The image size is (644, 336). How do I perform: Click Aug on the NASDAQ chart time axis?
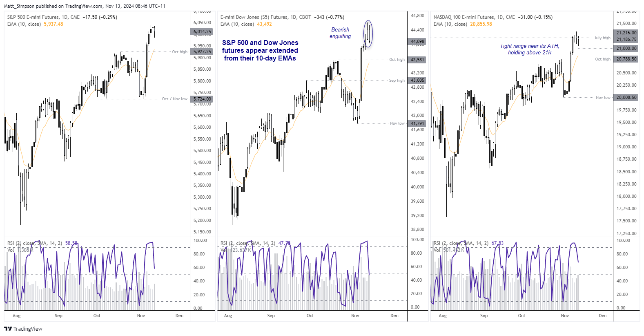pyautogui.click(x=443, y=316)
